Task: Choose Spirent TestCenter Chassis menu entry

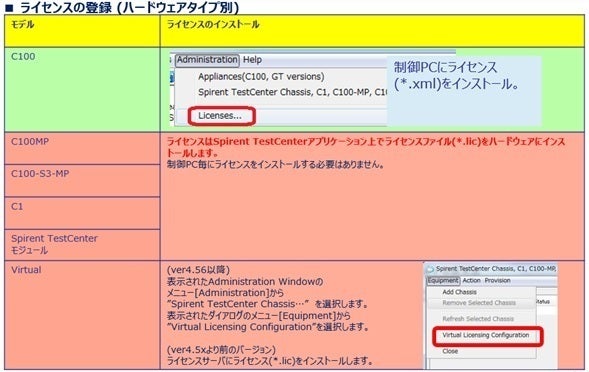Action: (x=292, y=92)
